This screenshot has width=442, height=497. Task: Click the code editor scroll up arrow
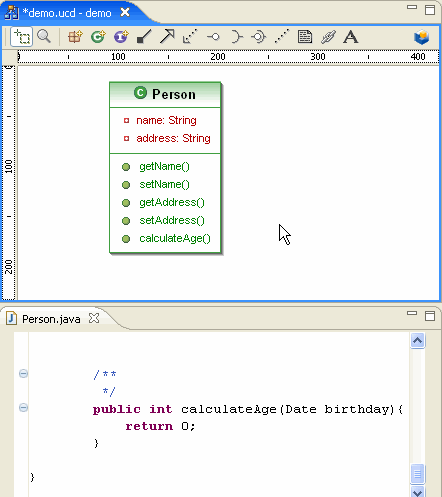click(417, 340)
